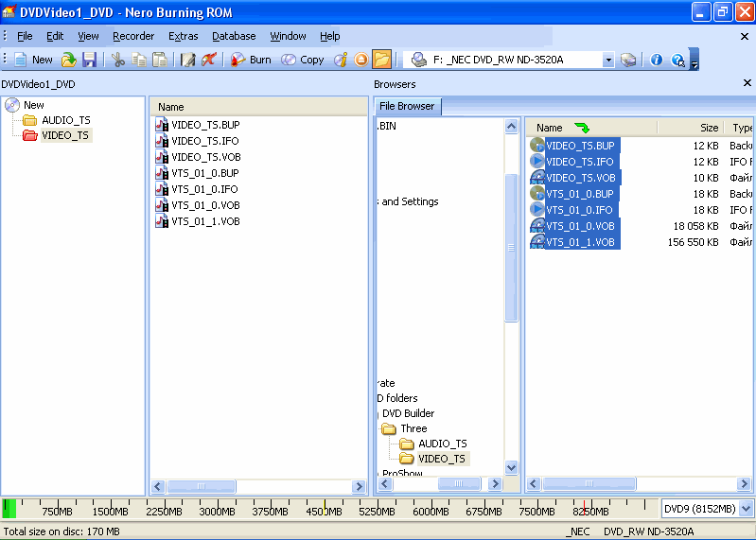This screenshot has width=756, height=540.
Task: Click the disc info icon
Action: (341, 60)
